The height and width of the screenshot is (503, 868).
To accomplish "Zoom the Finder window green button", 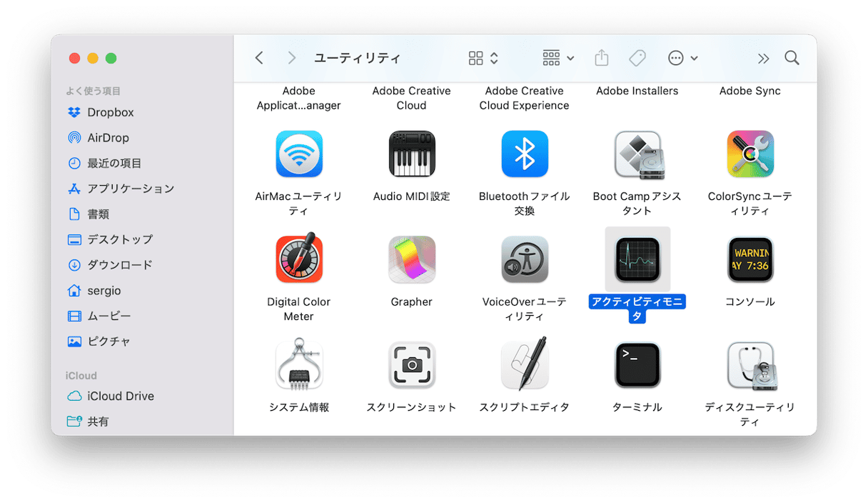I will [x=111, y=59].
